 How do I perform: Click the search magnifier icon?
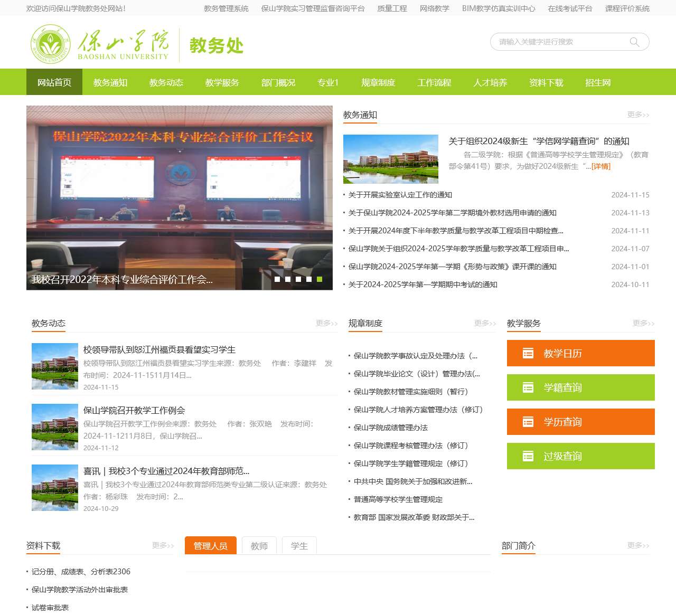tap(634, 42)
